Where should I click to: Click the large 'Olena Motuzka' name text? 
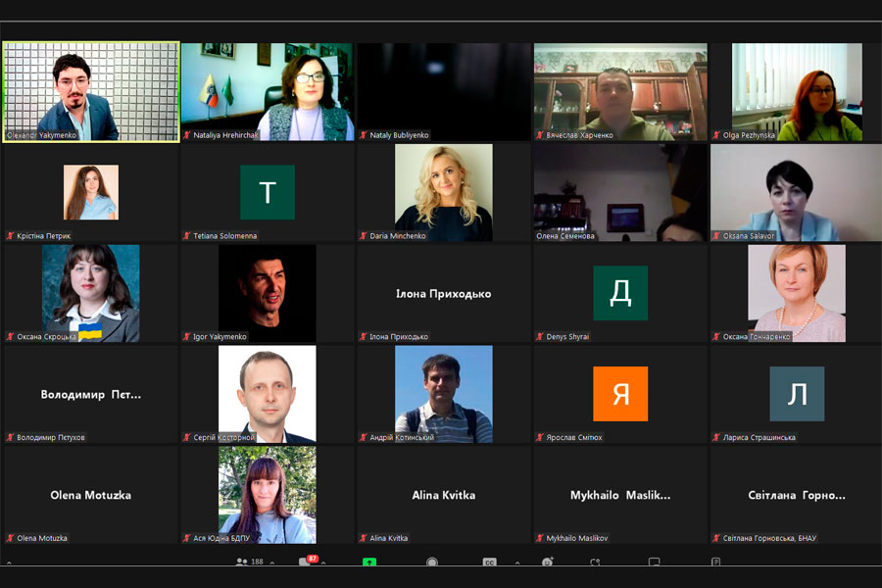(x=90, y=495)
